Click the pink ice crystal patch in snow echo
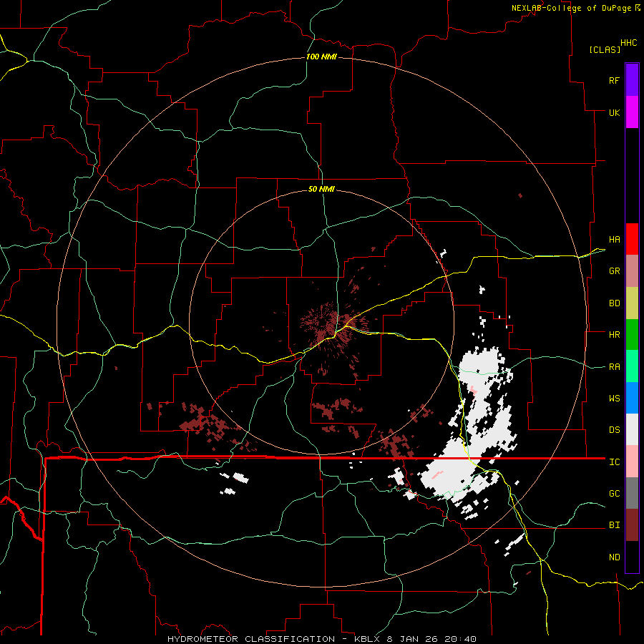The image size is (644, 644). (437, 474)
